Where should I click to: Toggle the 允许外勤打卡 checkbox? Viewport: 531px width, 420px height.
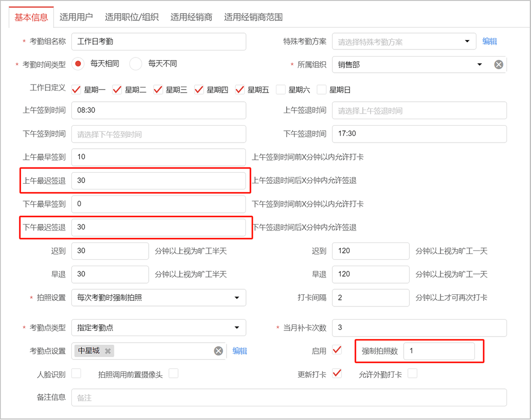pyautogui.click(x=412, y=374)
